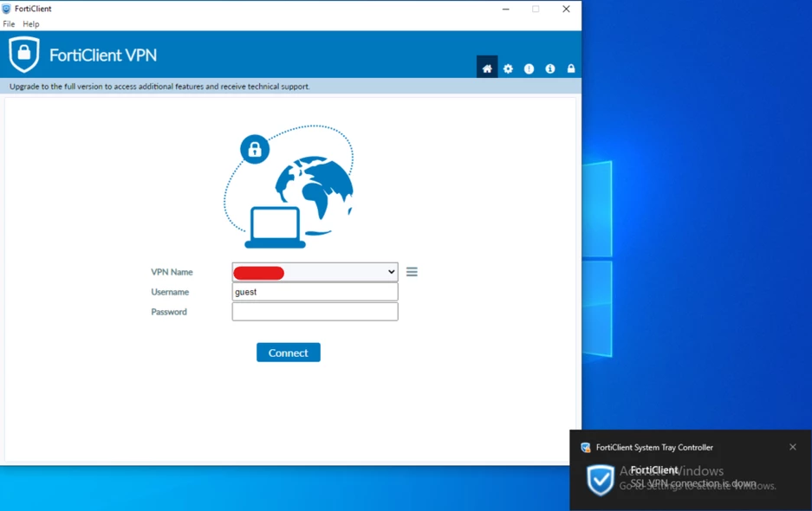Click the Username label
This screenshot has height=511, width=812.
pyautogui.click(x=170, y=292)
